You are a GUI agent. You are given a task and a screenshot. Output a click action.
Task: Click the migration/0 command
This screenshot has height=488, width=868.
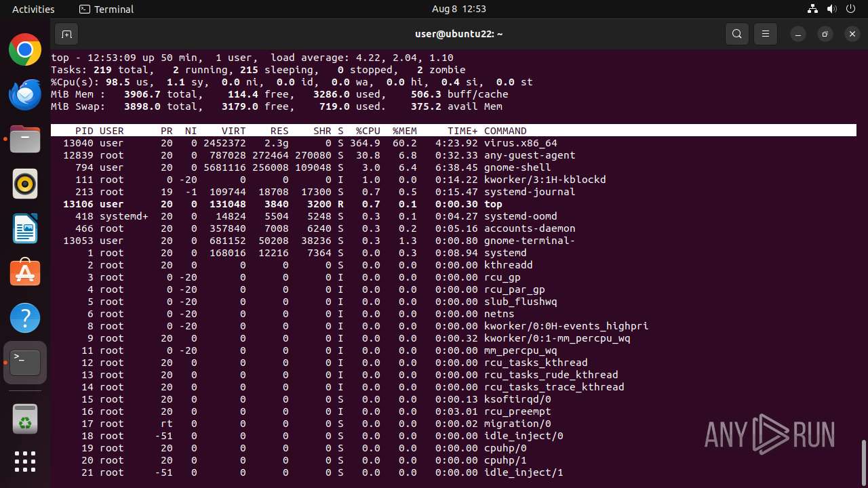pos(517,424)
